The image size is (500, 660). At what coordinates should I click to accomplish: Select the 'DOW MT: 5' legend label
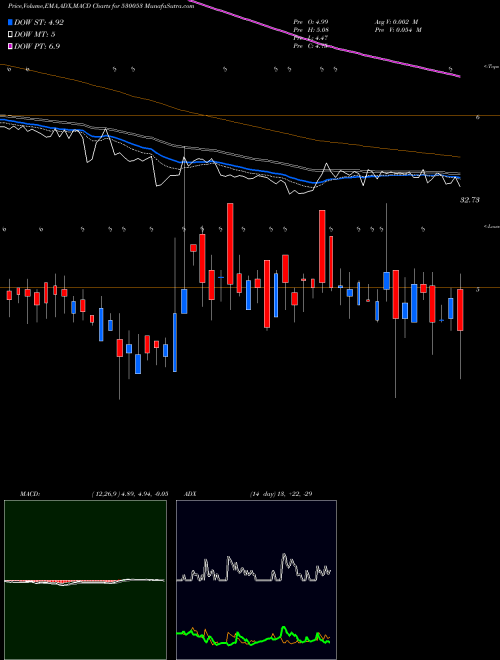tap(35, 35)
